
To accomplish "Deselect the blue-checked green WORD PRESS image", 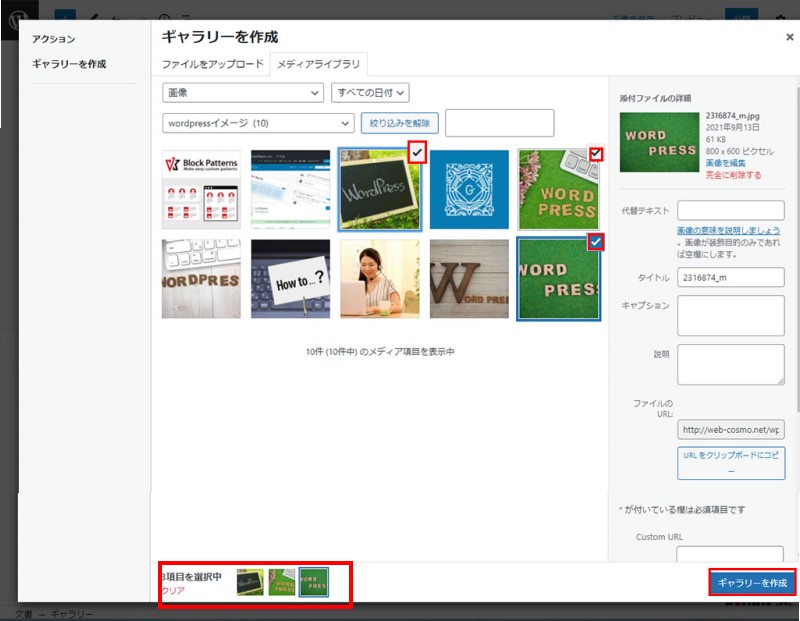I will pos(596,241).
